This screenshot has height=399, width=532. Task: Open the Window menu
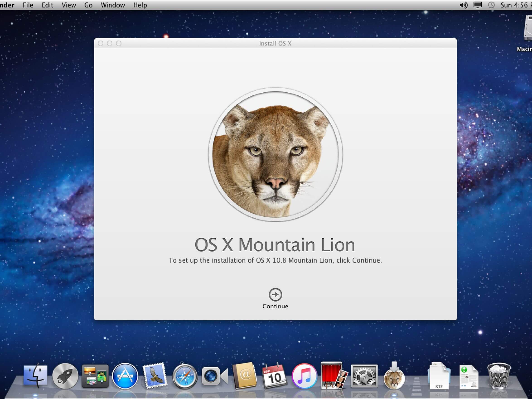113,5
